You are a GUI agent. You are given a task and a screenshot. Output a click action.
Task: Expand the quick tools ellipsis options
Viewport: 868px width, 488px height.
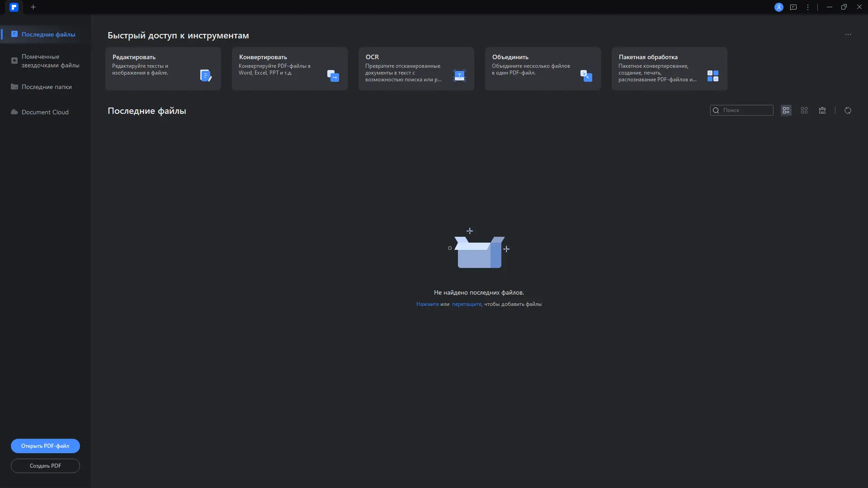coord(848,34)
